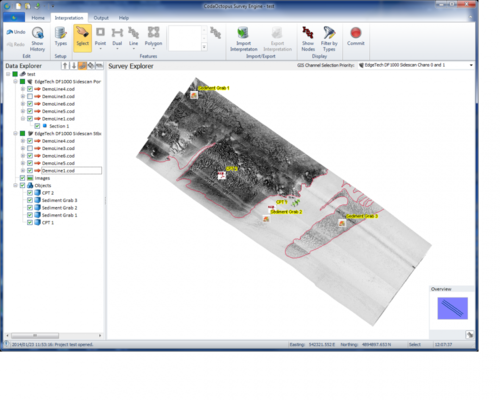Uncheck DemoLine4.cod under Sidescan Port
The width and height of the screenshot is (500, 400).
30,89
